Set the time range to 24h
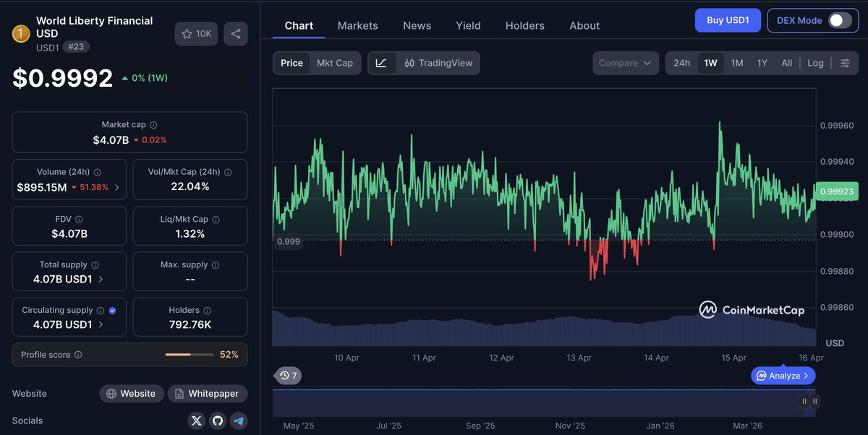The height and width of the screenshot is (435, 868). click(x=681, y=63)
